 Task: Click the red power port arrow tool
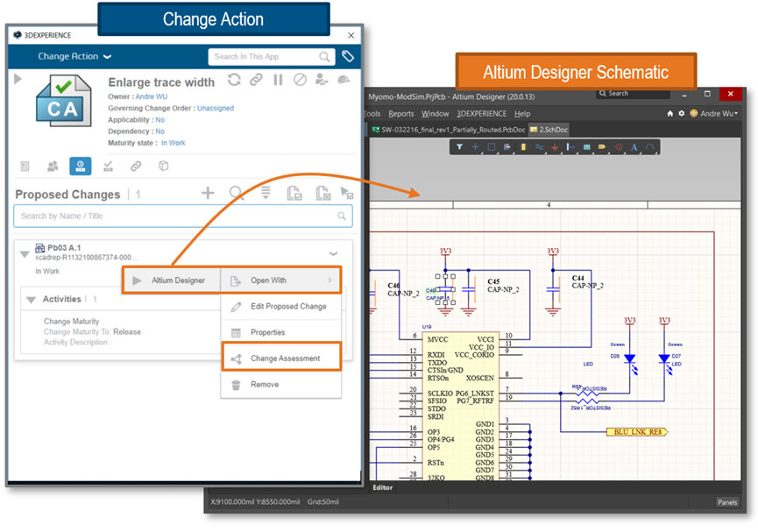tap(555, 147)
